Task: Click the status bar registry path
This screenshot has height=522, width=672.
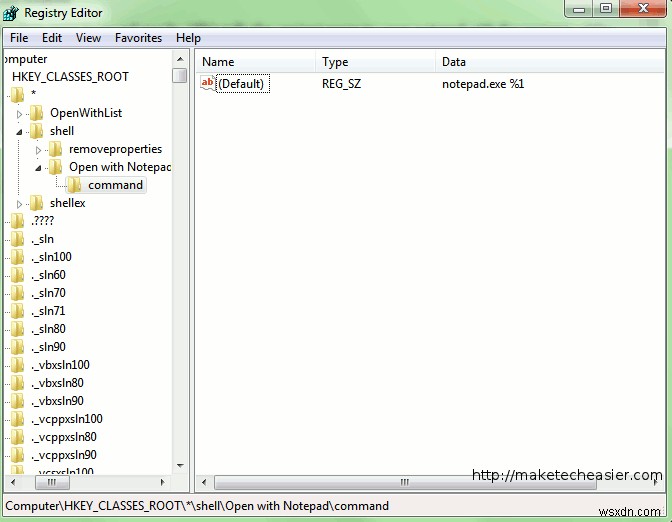Action: click(x=197, y=506)
